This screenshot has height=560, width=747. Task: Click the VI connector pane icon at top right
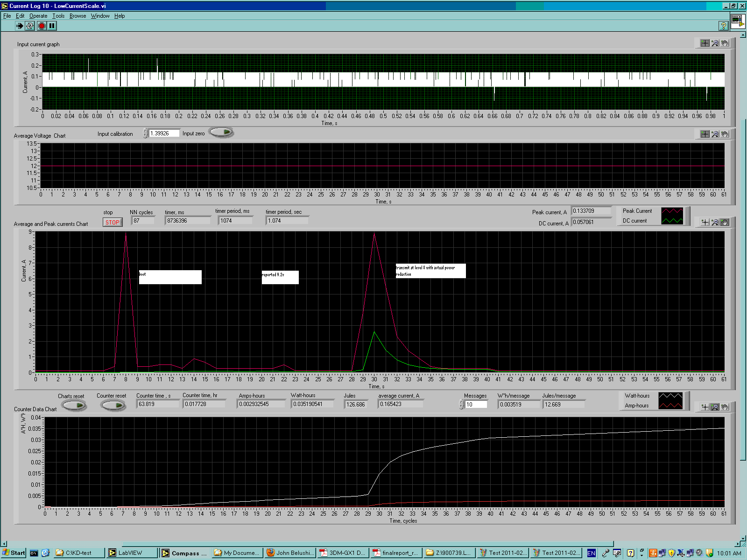click(x=738, y=21)
